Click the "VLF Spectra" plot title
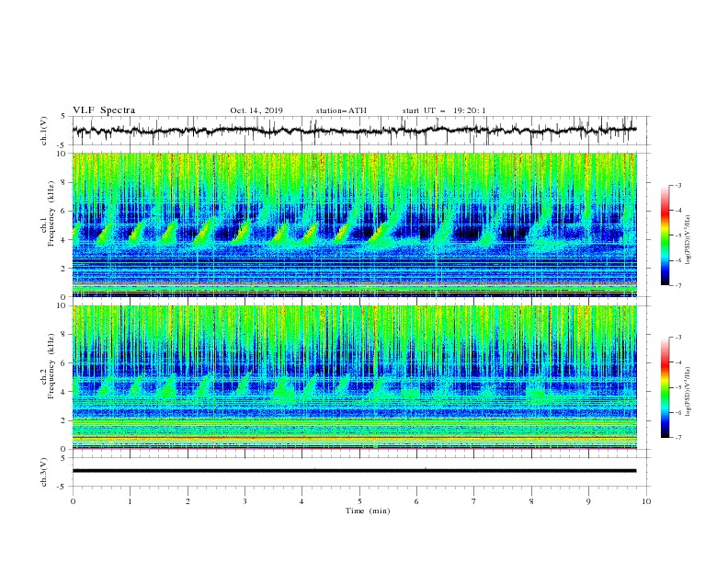The height and width of the screenshot is (563, 728). tap(104, 110)
